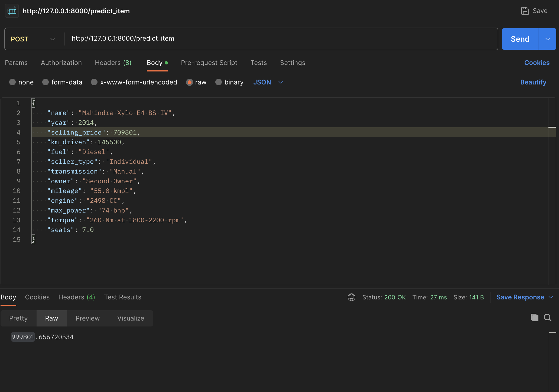Click the Cookies link
The height and width of the screenshot is (392, 559).
[x=537, y=63]
